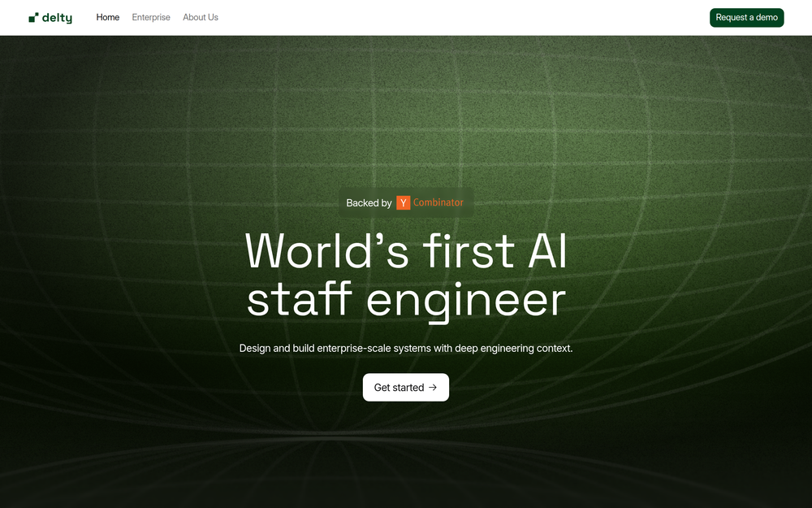Screen dimensions: 812x508
Task: Click the orange Y Combinator square logo
Action: pos(404,202)
